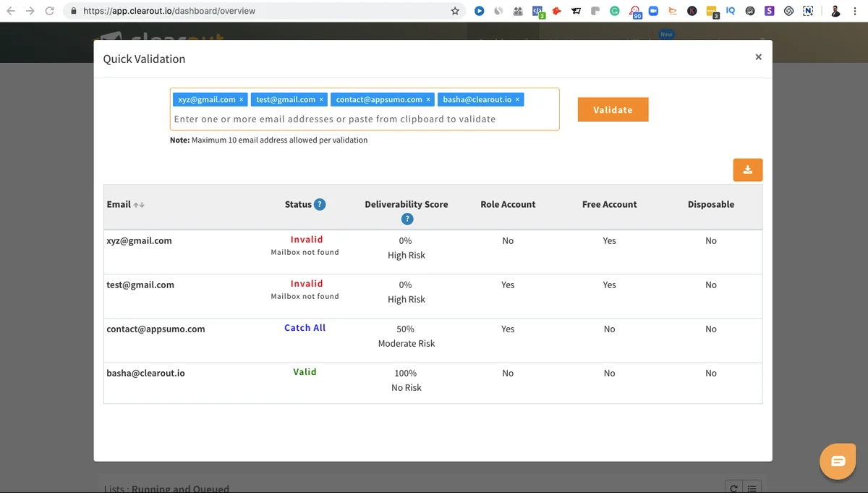Click contact@appsumo.com in the results table
The image size is (868, 493).
[156, 329]
